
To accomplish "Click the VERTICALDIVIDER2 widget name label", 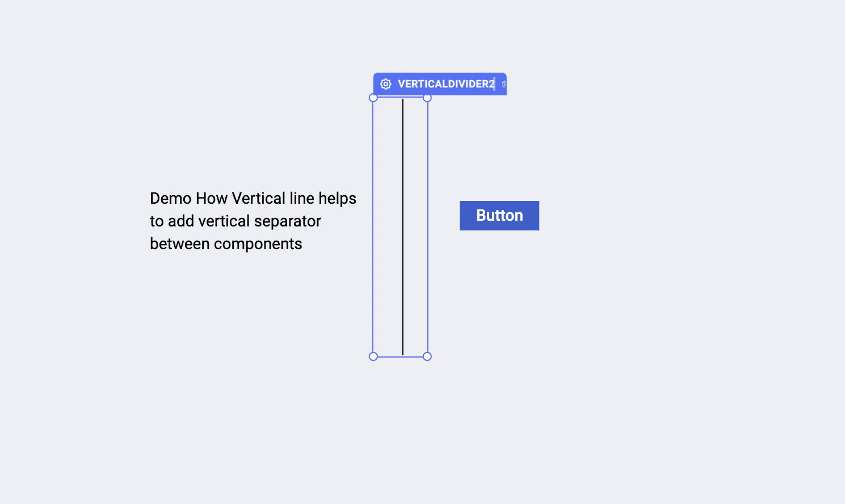I will pos(446,84).
